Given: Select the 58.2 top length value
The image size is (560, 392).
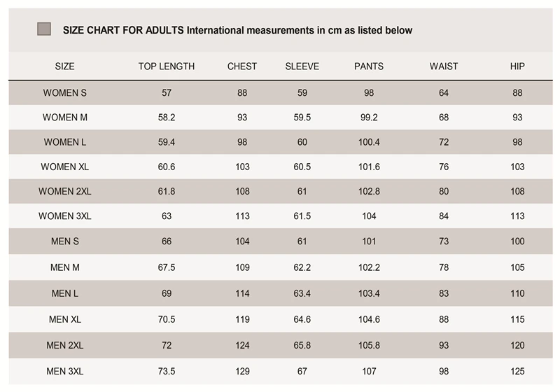Looking at the screenshot, I should point(167,118).
